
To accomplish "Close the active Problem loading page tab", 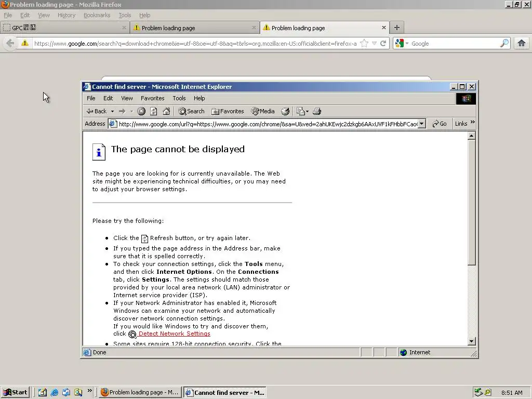I will [x=384, y=28].
